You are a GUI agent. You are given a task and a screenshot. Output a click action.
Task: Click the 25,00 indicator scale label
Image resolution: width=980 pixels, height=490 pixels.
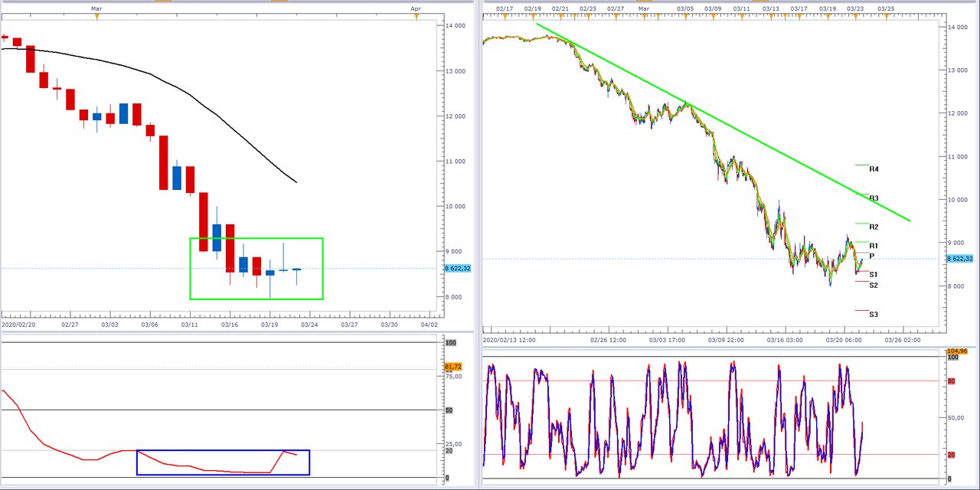coord(453,443)
